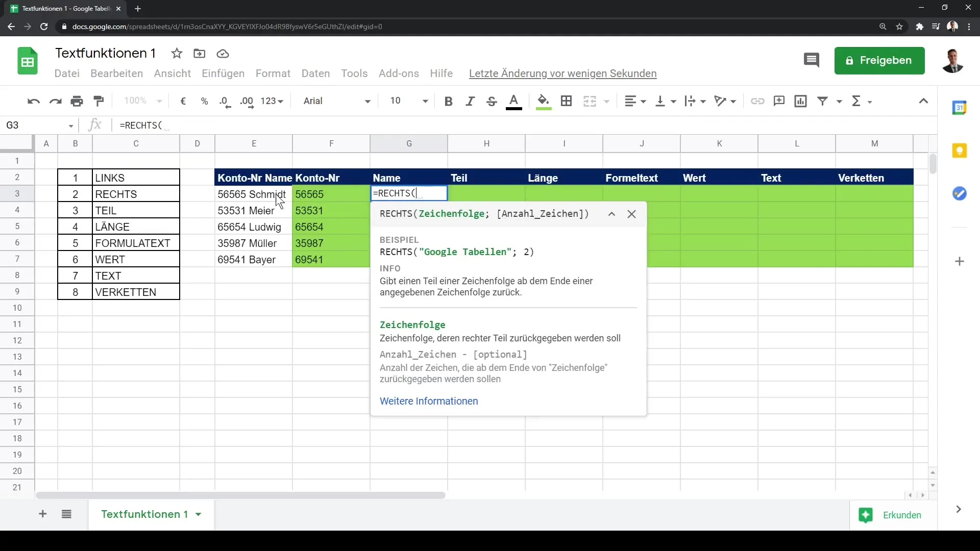980x551 pixels.
Task: Star the Textfunktionen 1 document
Action: pos(177,54)
